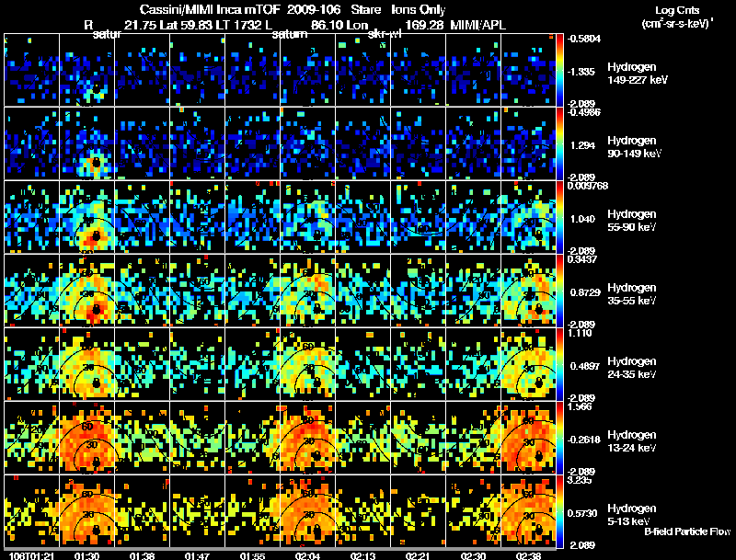Viewport: 736px width, 560px height.
Task: Click the 'Hydrogen 90-149 keV' row label
Action: pyautogui.click(x=634, y=147)
